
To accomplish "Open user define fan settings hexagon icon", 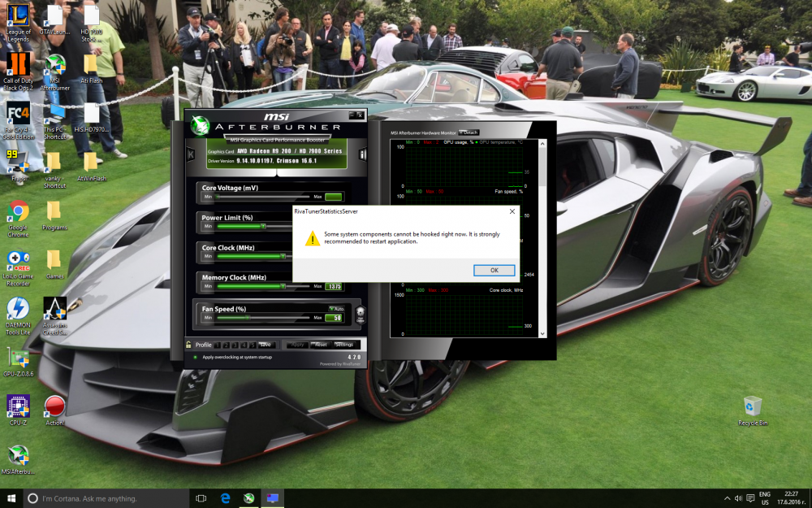I will pos(361,314).
